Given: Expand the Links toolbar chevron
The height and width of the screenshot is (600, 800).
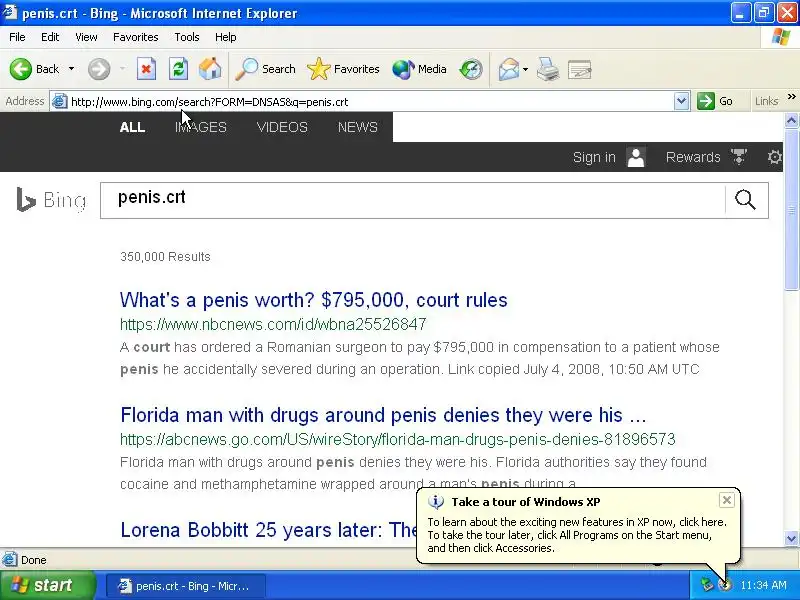Looking at the screenshot, I should (x=791, y=97).
